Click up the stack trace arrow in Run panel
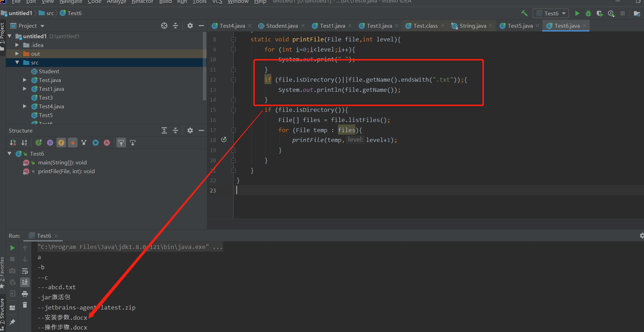The width and height of the screenshot is (644, 332). click(25, 248)
